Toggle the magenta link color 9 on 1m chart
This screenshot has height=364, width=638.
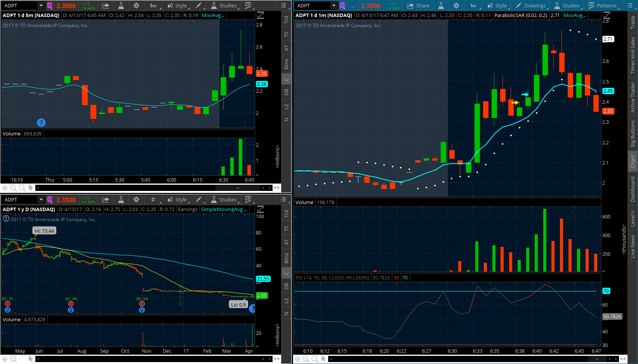[342, 5]
